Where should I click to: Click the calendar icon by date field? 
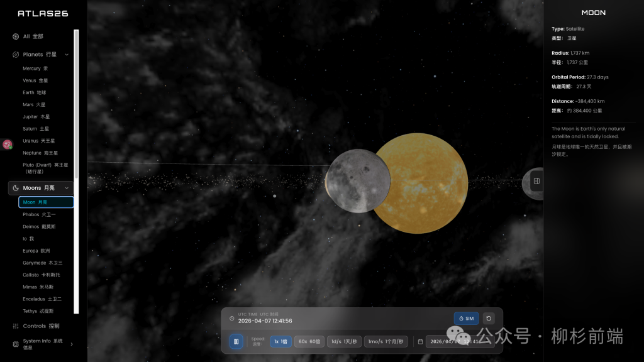click(420, 342)
